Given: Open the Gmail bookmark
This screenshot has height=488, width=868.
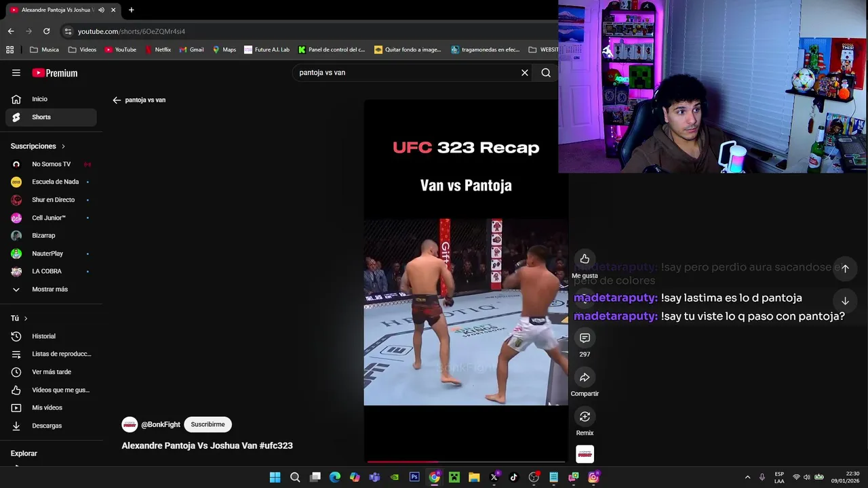Looking at the screenshot, I should pyautogui.click(x=191, y=49).
